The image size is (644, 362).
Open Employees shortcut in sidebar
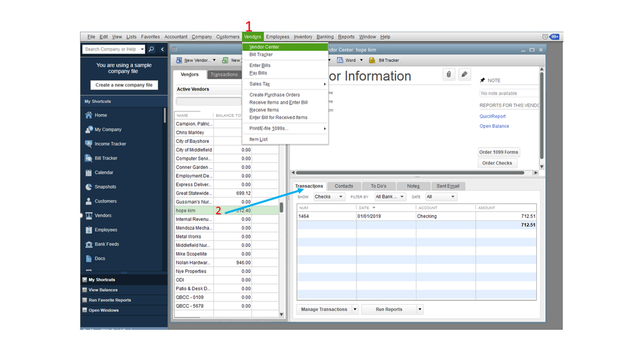[x=106, y=230]
